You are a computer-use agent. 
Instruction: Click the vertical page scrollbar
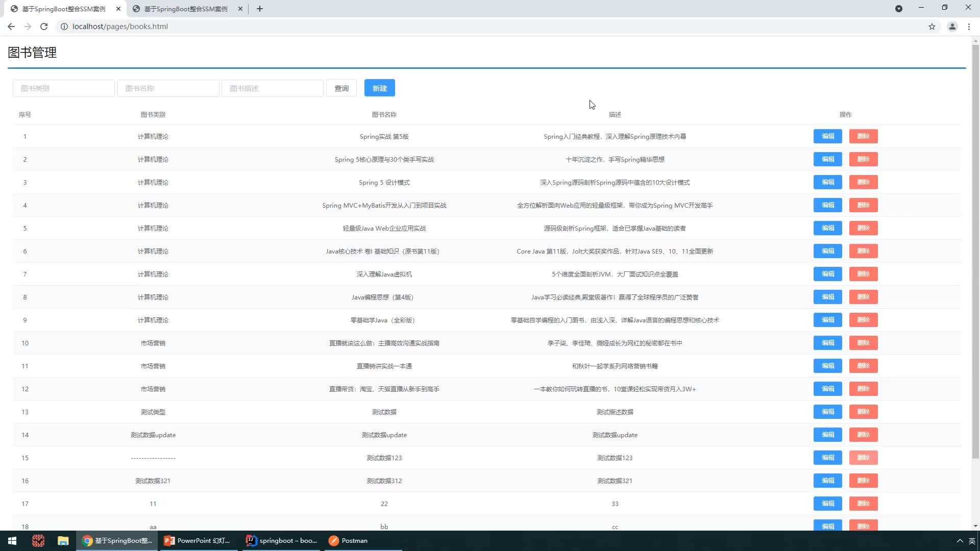coord(975,251)
